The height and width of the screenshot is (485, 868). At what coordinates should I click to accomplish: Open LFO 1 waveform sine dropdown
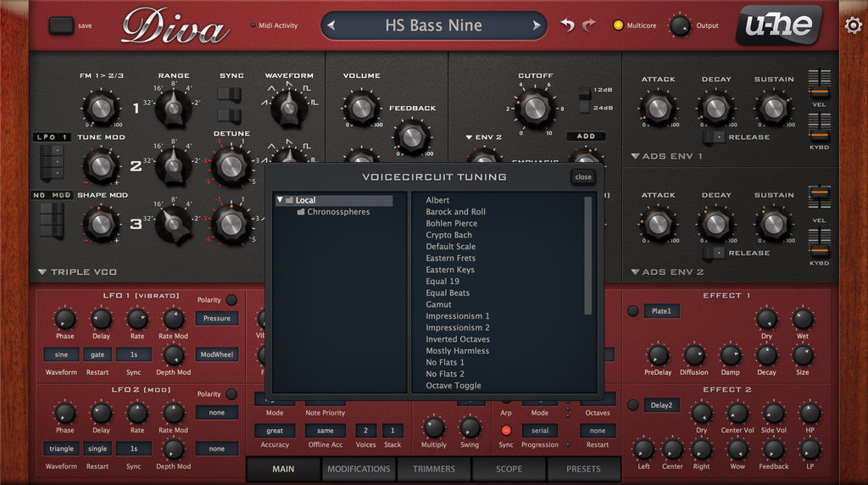click(x=61, y=354)
